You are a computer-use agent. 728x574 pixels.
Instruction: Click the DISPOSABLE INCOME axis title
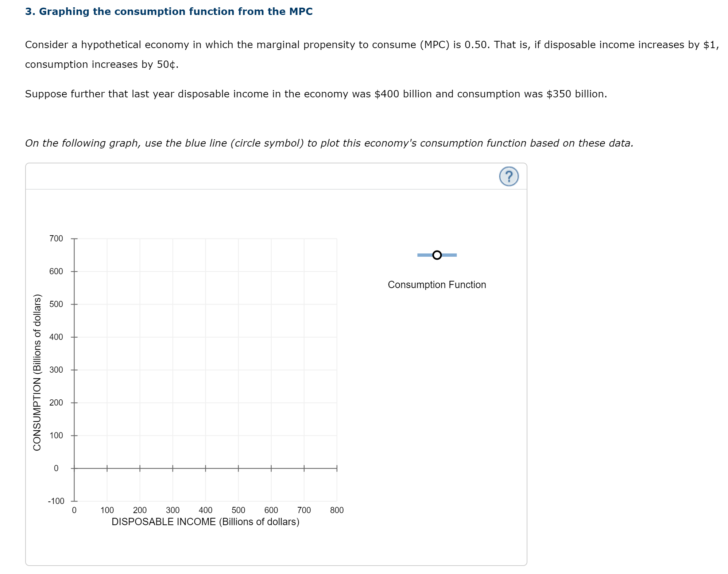click(x=205, y=522)
